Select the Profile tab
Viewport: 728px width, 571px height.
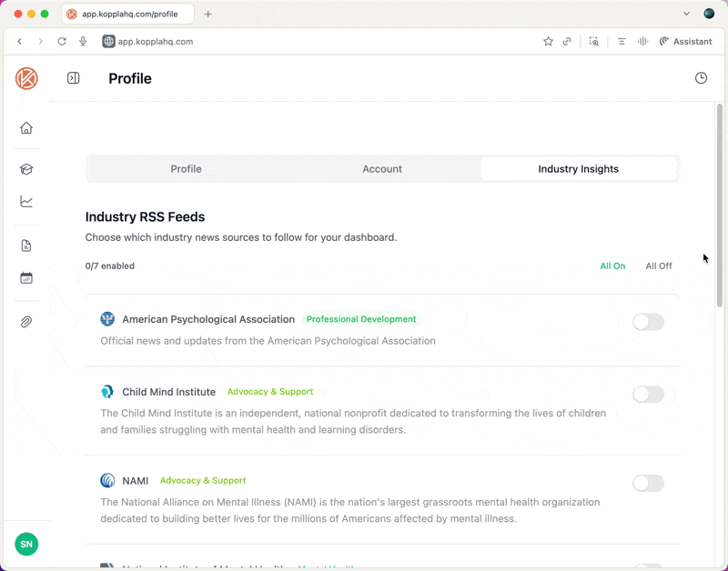coord(186,168)
